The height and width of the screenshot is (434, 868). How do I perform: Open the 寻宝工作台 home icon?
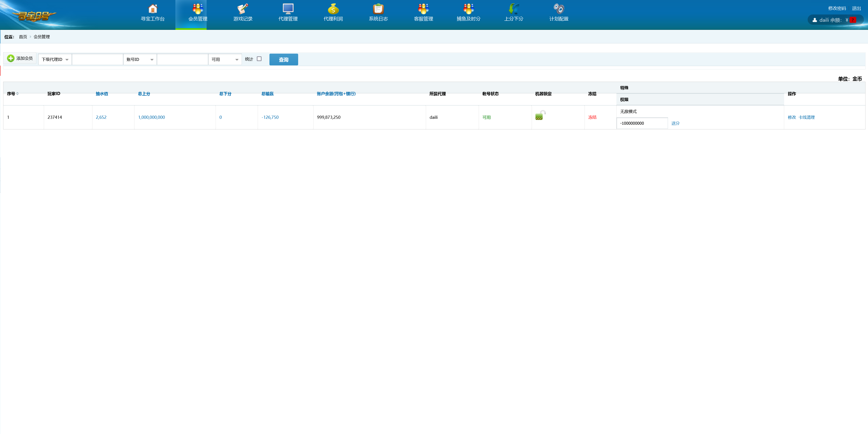[153, 8]
